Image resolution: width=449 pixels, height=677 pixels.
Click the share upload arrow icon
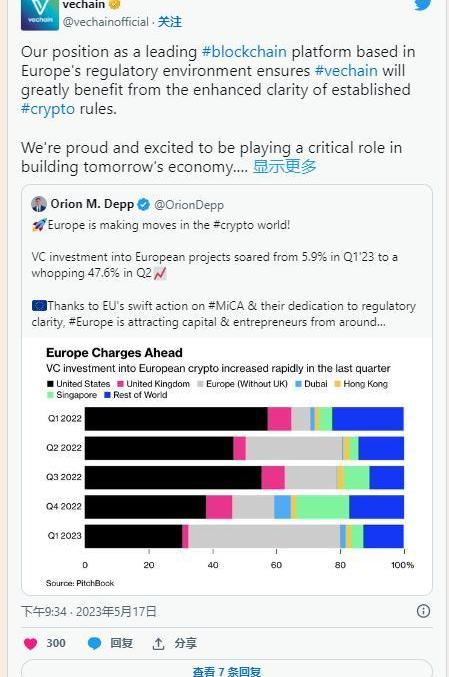(158, 644)
